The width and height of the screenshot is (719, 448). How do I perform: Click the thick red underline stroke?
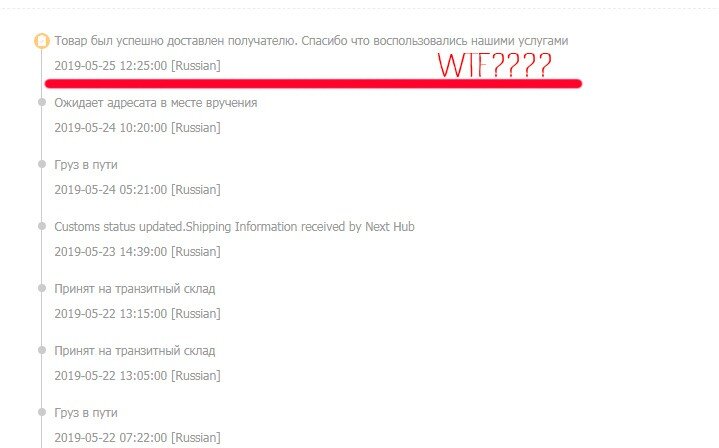[313, 83]
